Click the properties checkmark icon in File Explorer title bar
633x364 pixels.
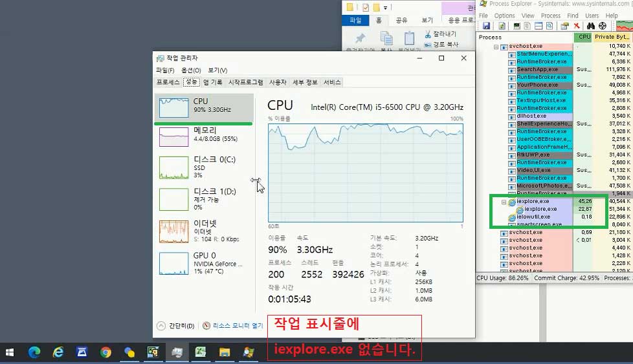point(366,7)
